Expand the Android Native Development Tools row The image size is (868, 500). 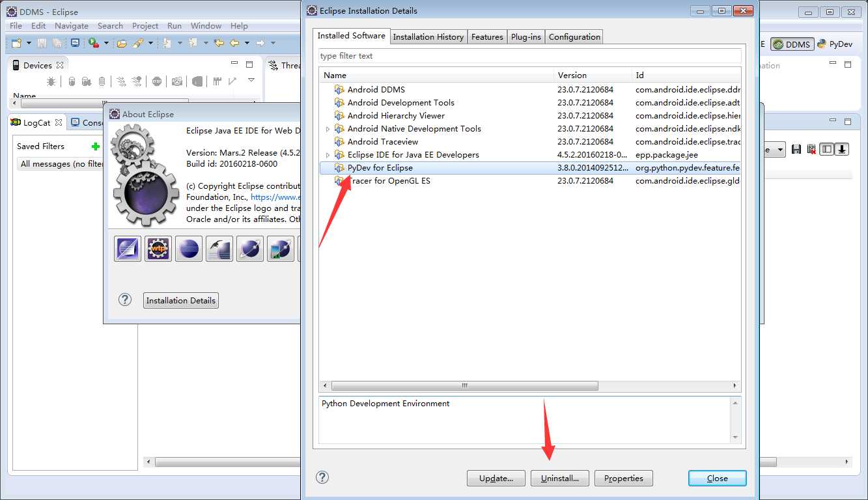pos(328,129)
